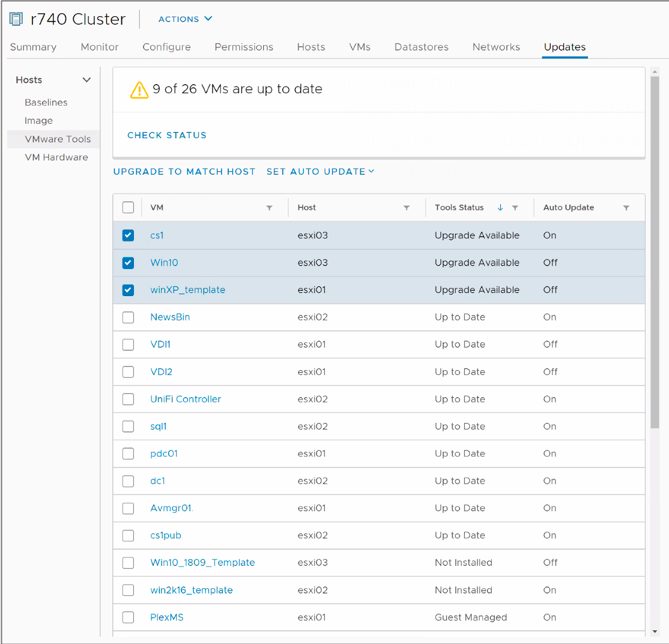The height and width of the screenshot is (644, 669).
Task: Select VM Hardware in sidebar
Action: point(56,157)
